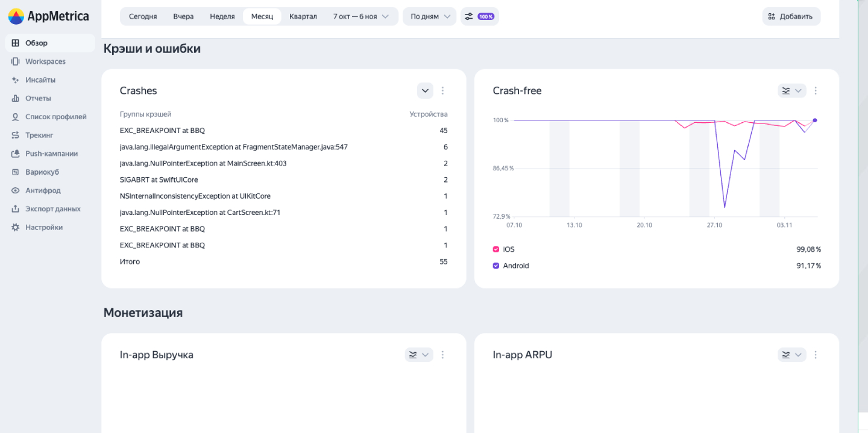This screenshot has width=868, height=433.
Task: Expand the Crashes widget options chevron
Action: point(425,90)
